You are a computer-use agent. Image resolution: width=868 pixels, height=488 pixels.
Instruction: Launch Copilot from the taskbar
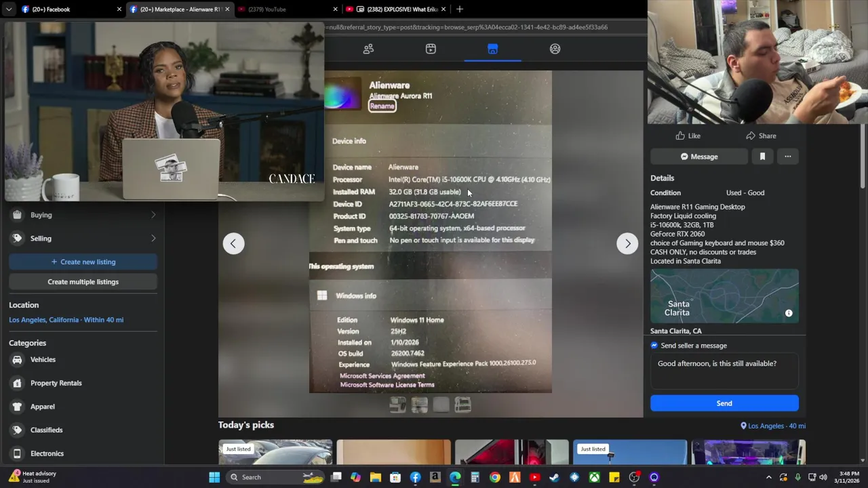(x=355, y=477)
